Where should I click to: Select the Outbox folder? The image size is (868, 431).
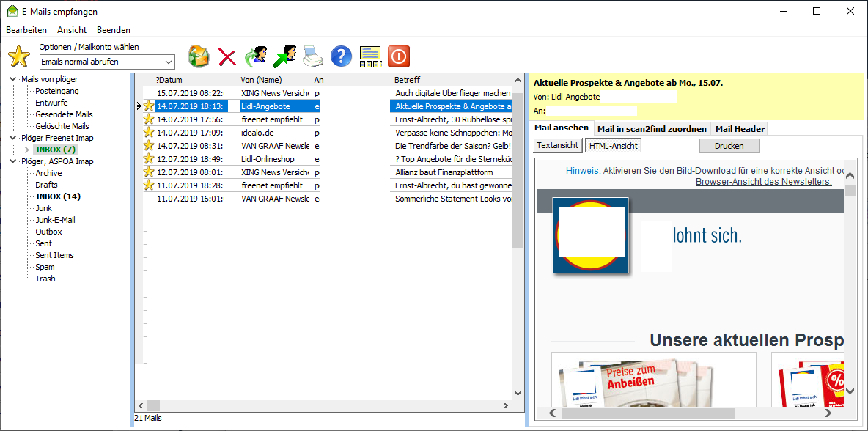pos(48,232)
